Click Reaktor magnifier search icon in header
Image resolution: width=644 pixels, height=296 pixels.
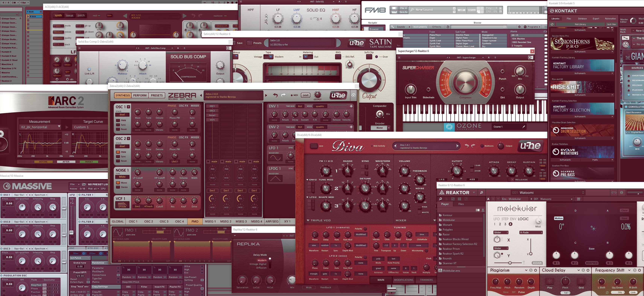(x=481, y=192)
